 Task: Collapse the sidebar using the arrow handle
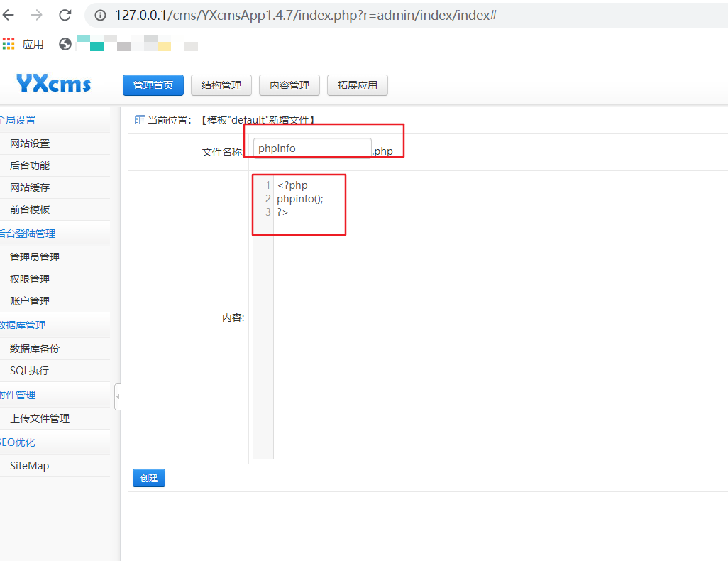click(x=117, y=396)
